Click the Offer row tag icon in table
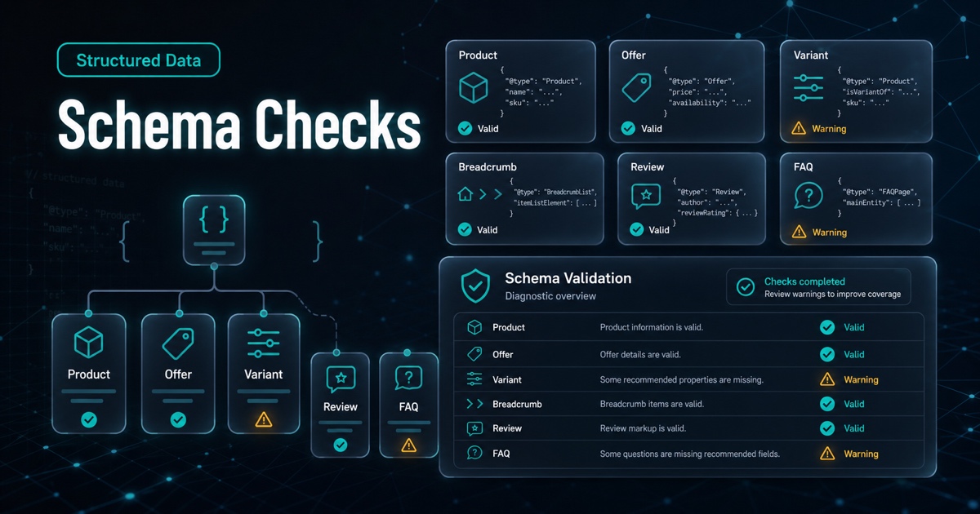This screenshot has width=980, height=514. click(x=474, y=354)
